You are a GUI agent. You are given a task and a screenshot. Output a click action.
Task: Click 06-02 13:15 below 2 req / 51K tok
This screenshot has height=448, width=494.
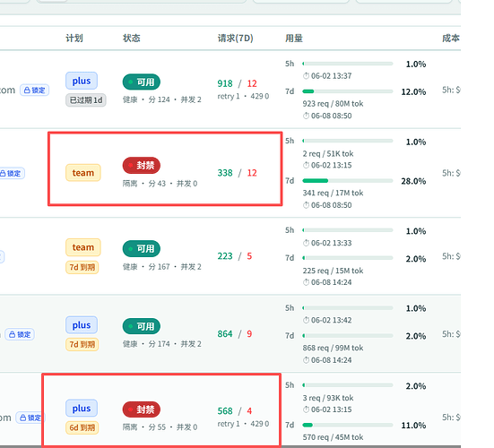click(x=332, y=165)
